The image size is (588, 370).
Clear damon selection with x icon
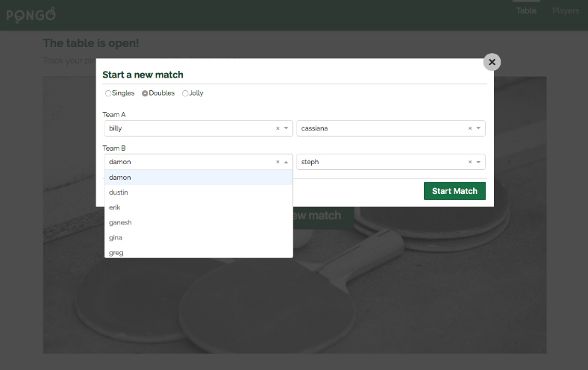point(278,162)
